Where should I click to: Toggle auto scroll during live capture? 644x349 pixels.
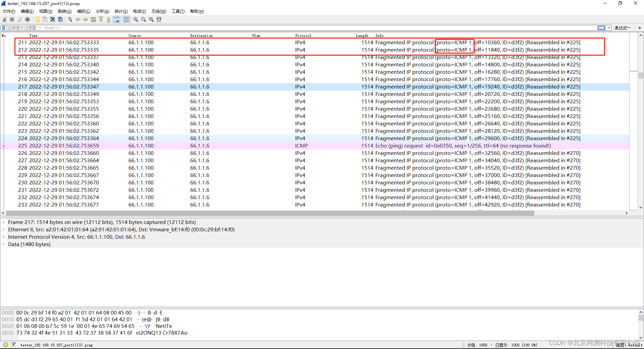117,19
